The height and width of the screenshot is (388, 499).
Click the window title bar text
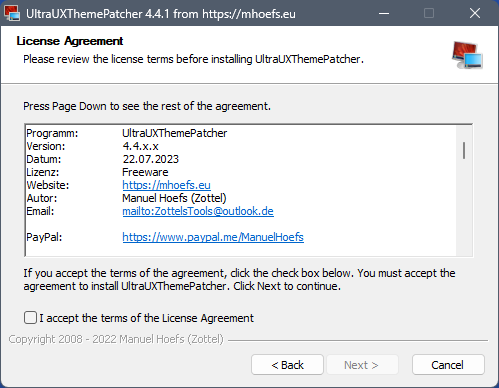click(x=161, y=14)
